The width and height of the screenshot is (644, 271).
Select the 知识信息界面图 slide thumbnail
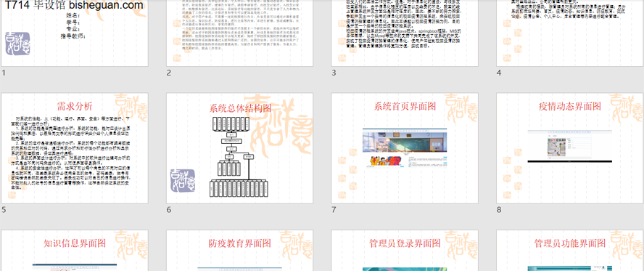[x=75, y=251]
